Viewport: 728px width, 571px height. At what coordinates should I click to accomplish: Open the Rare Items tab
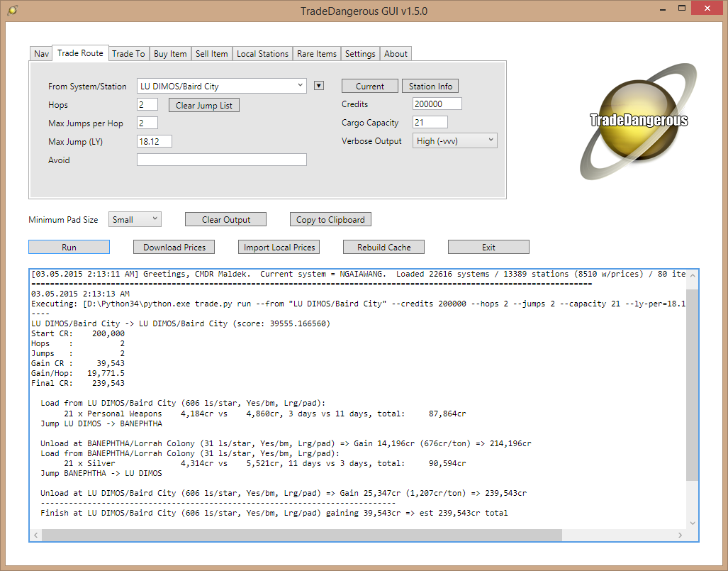pyautogui.click(x=316, y=54)
